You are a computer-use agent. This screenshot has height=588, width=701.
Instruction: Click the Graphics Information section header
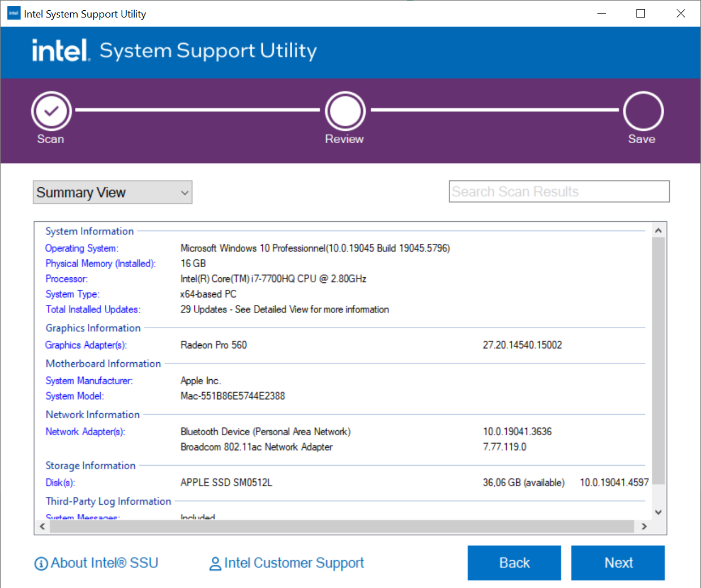coord(93,328)
